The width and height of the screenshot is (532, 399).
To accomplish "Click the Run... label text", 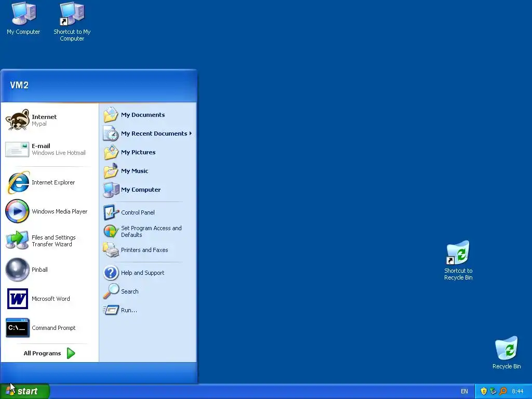I will point(129,310).
